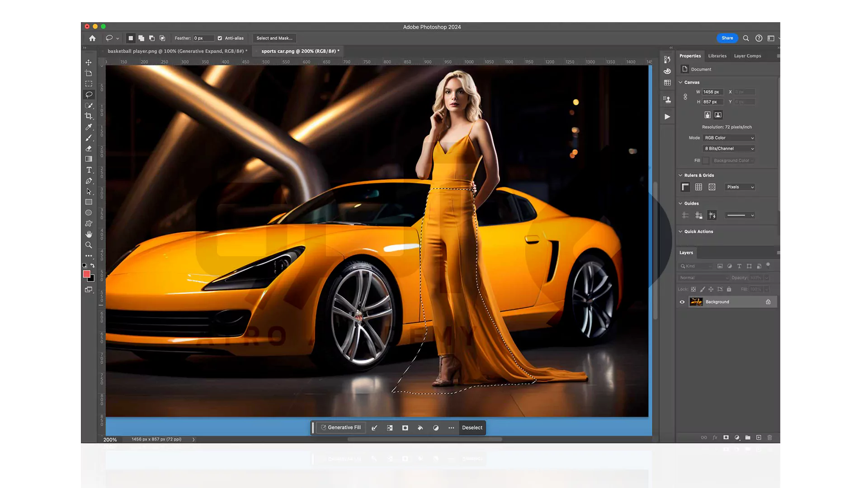Open the Clone Source stamp panel icon

[x=667, y=99]
